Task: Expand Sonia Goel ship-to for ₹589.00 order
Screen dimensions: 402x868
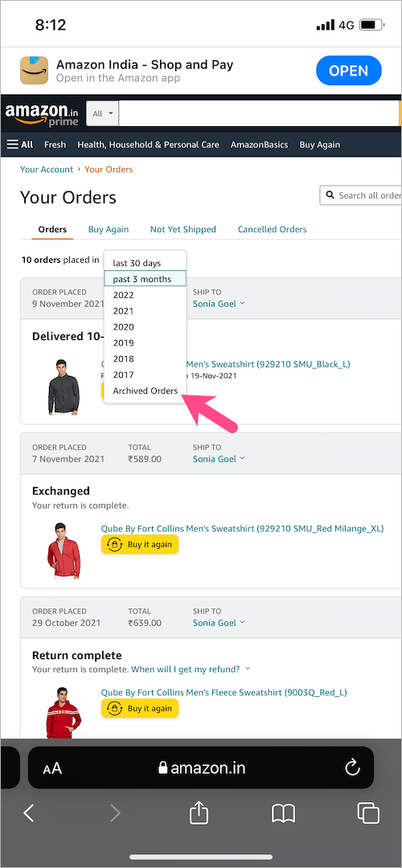Action: [x=219, y=459]
